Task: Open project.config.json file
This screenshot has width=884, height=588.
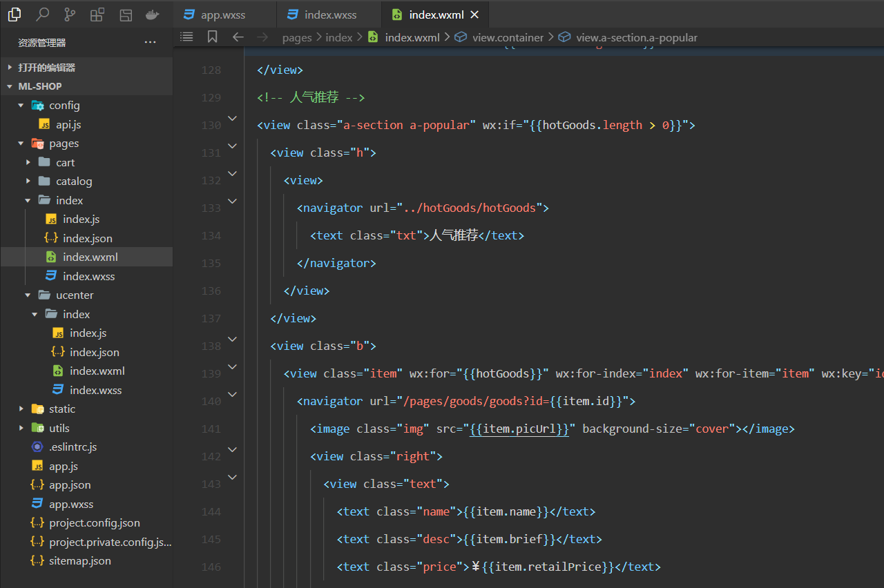Action: 86,523
